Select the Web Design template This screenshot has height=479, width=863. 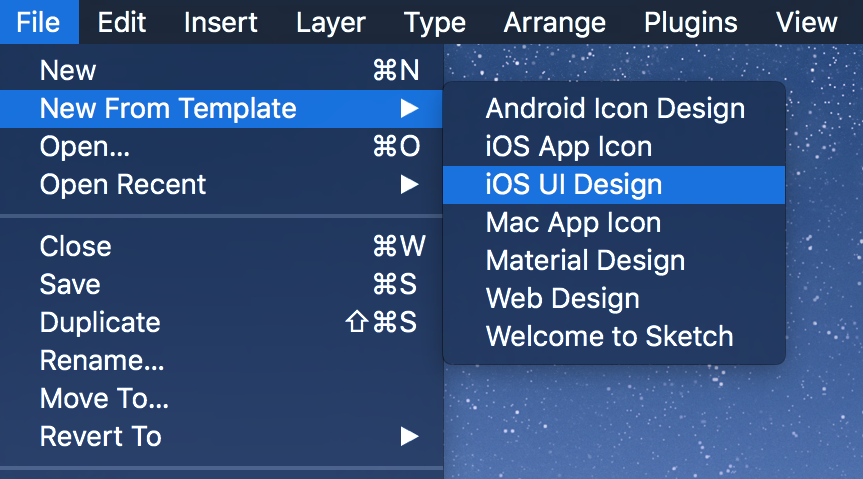click(562, 298)
